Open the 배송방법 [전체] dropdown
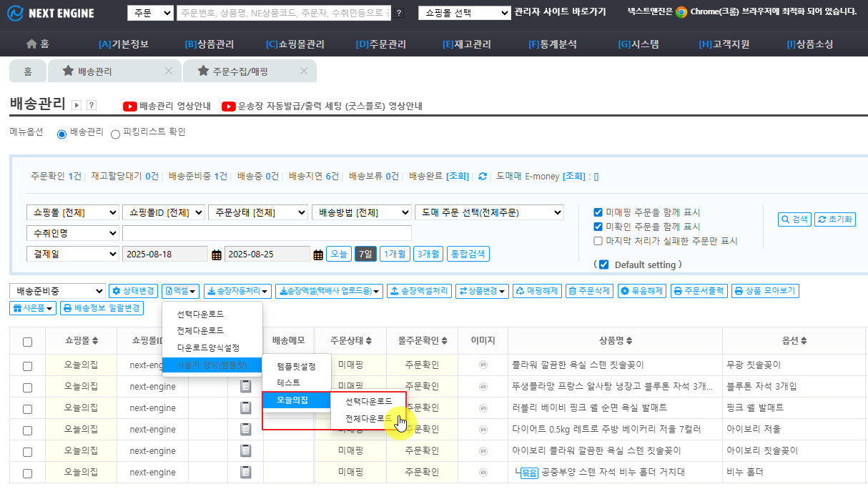868x489 pixels. pos(362,212)
